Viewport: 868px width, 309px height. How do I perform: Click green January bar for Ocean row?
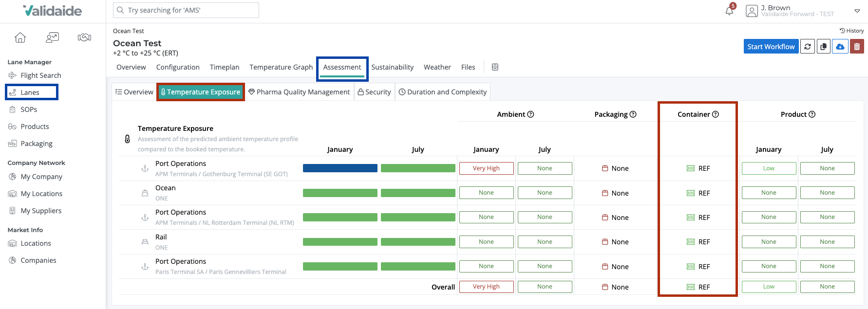(x=340, y=193)
